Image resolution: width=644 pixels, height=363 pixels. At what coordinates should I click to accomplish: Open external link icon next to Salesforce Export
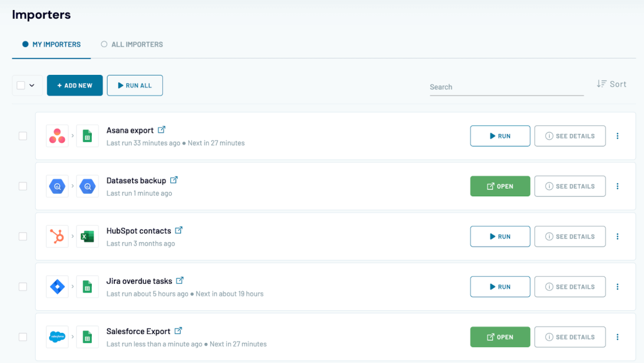tap(178, 331)
